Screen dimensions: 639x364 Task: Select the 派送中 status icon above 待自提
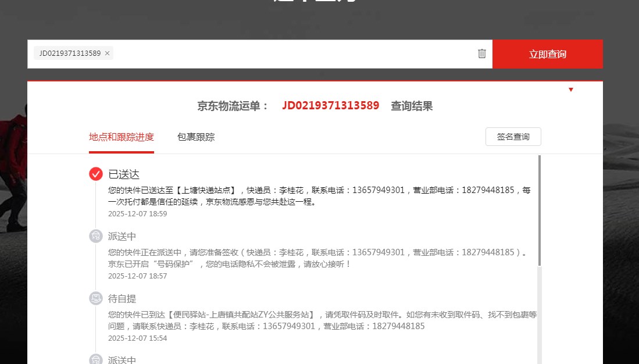coord(96,236)
